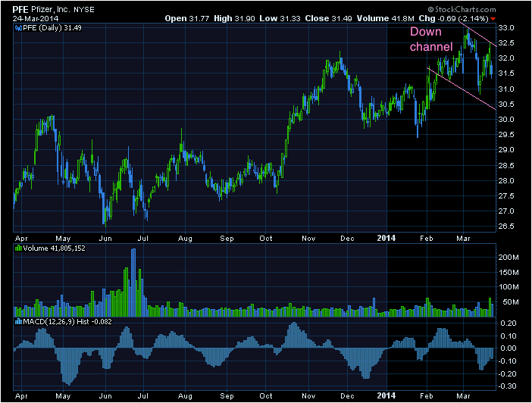
Task: Click the 200M volume axis label
Action: pyautogui.click(x=509, y=258)
